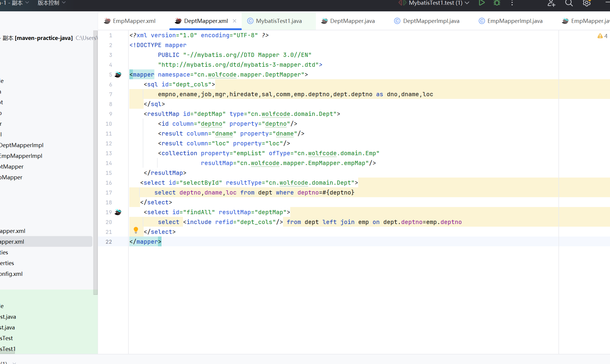Click line number 22 in gutter
This screenshot has height=364, width=610.
point(109,242)
